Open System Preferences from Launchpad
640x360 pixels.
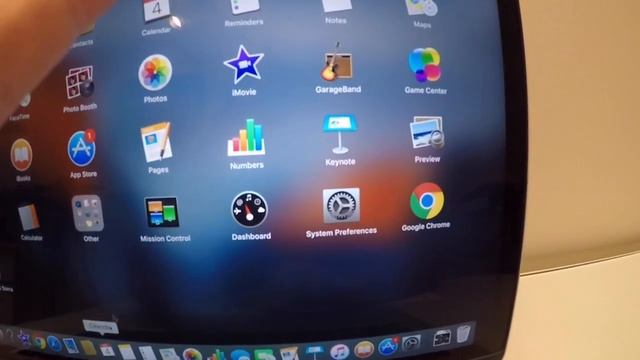[341, 206]
